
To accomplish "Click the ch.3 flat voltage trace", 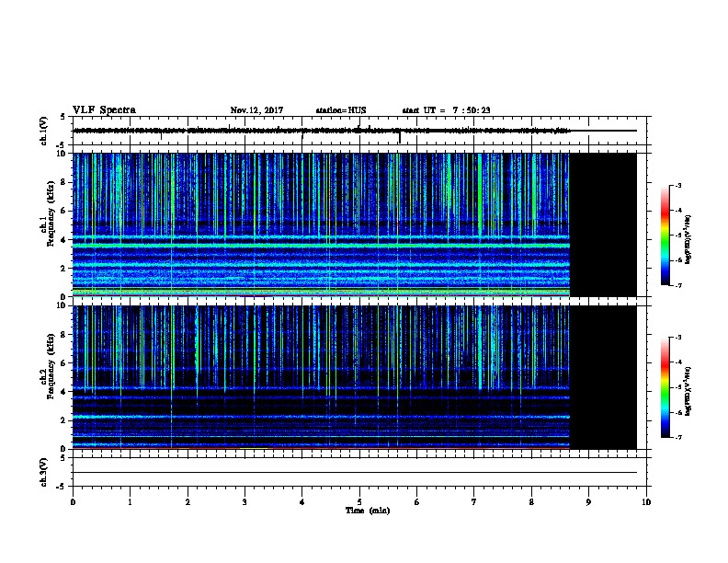I will click(355, 473).
